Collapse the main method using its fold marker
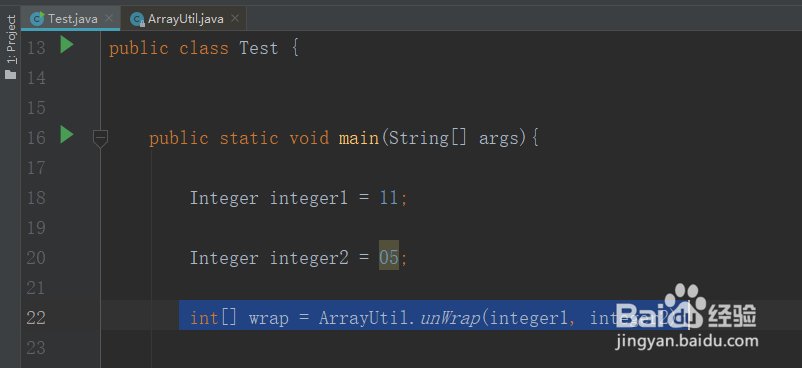The width and height of the screenshot is (802, 368). pyautogui.click(x=100, y=139)
